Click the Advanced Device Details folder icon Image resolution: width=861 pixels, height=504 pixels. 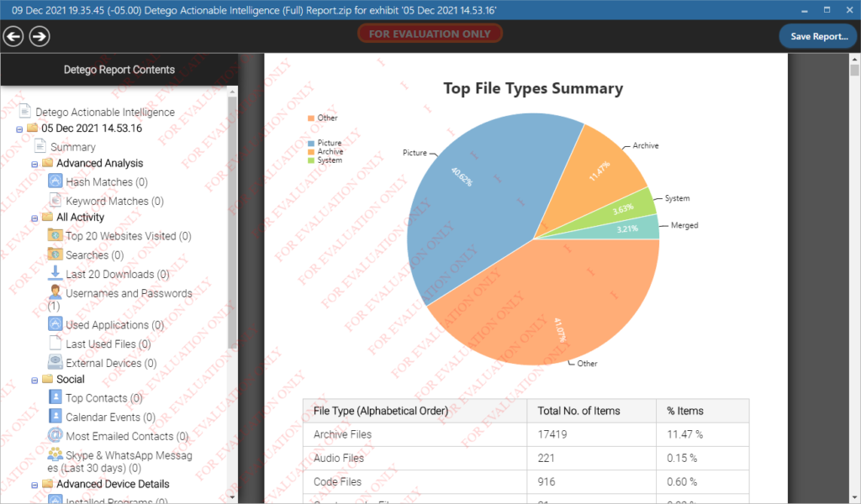pyautogui.click(x=48, y=484)
